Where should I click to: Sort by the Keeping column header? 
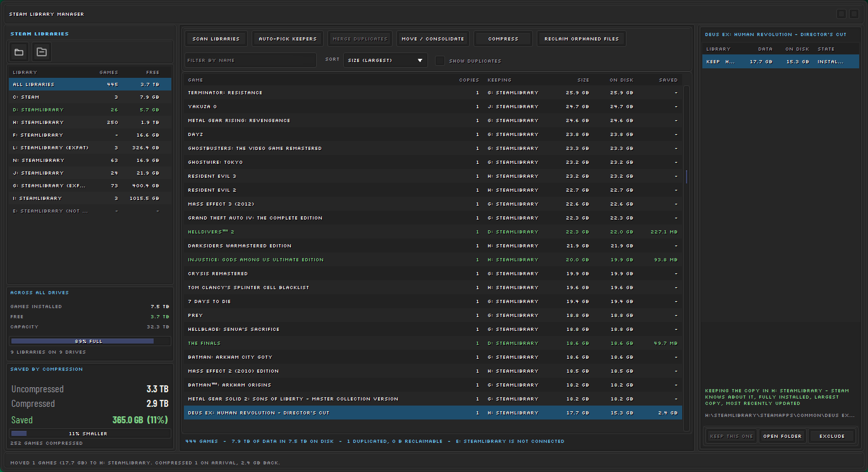499,80
